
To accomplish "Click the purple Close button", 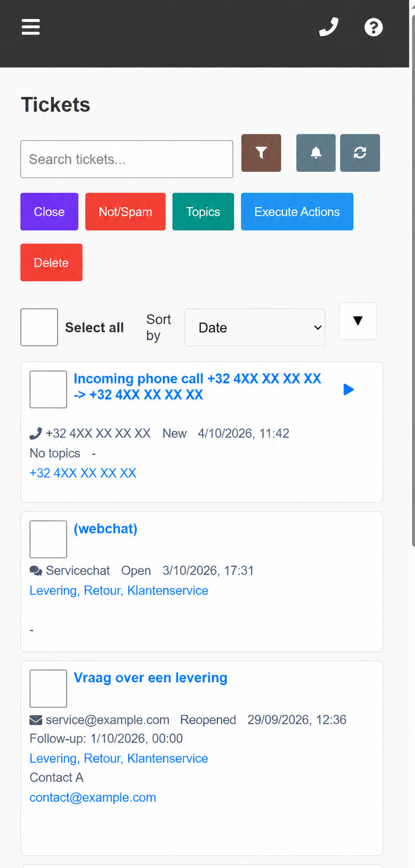I will click(x=49, y=211).
